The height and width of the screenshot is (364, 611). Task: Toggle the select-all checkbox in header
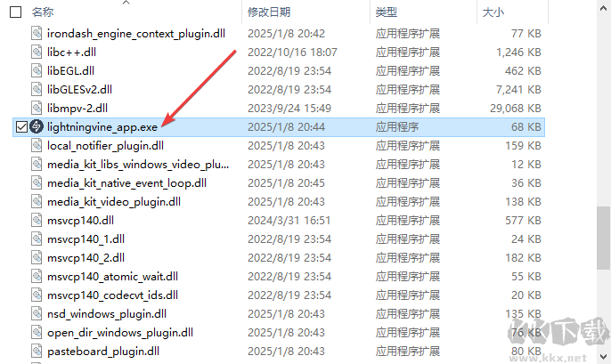click(16, 12)
